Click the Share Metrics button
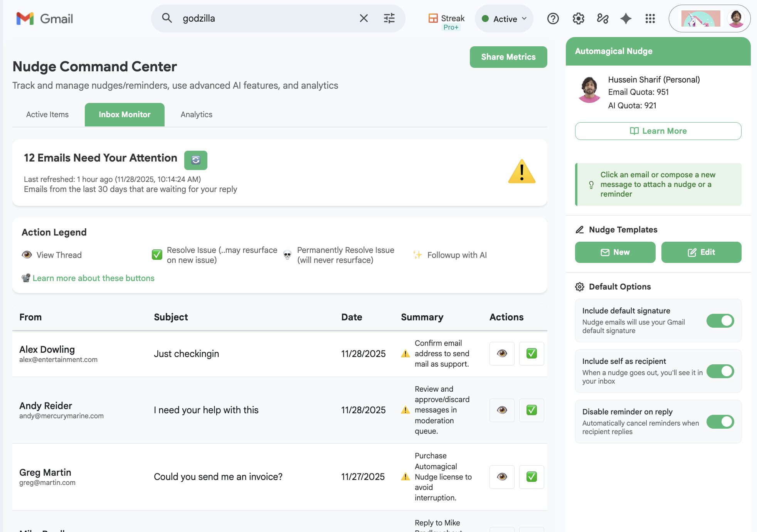Image resolution: width=757 pixels, height=532 pixels. coord(508,57)
